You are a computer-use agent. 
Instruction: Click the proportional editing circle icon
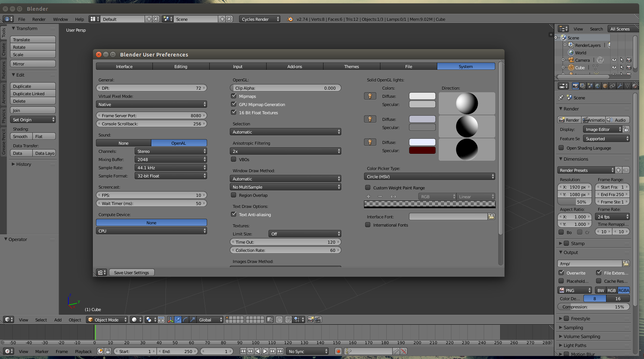(279, 320)
